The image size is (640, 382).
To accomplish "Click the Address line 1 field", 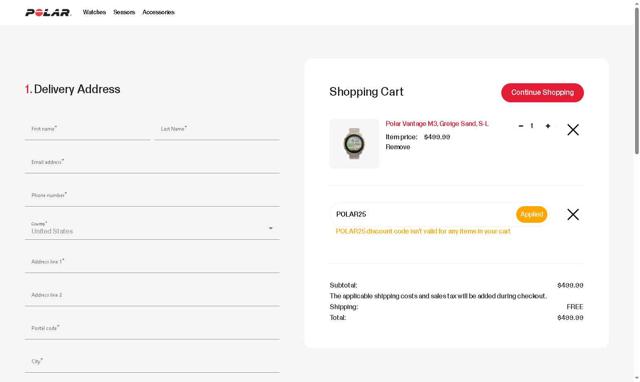I will click(x=152, y=262).
